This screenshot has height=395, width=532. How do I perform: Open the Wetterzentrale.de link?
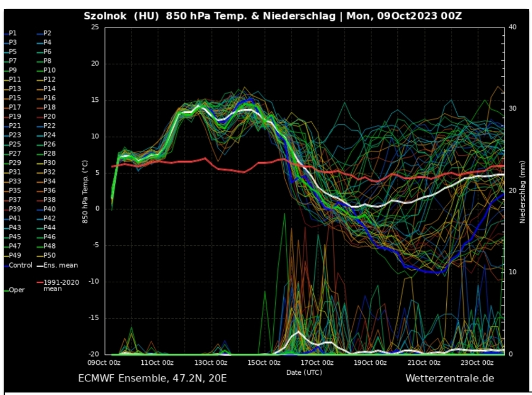click(x=450, y=378)
